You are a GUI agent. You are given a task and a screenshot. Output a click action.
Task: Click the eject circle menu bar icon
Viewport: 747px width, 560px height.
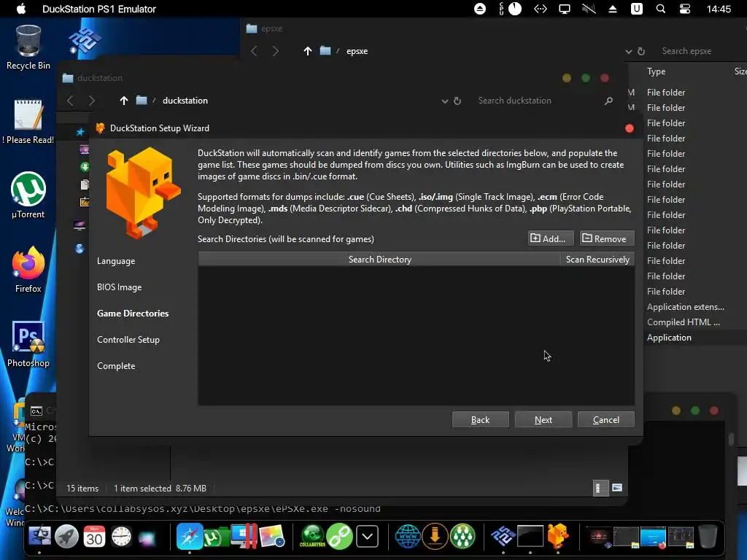click(x=480, y=9)
